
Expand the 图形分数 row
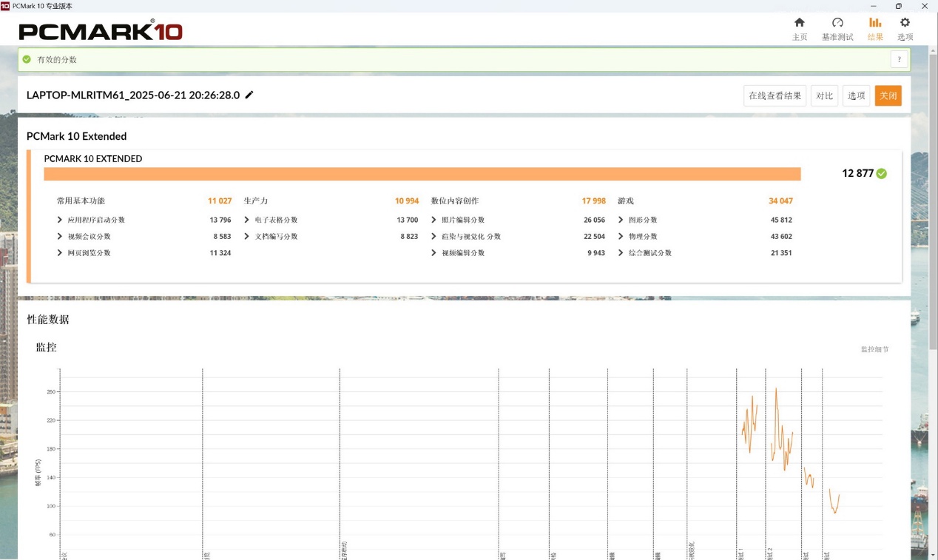tap(621, 220)
